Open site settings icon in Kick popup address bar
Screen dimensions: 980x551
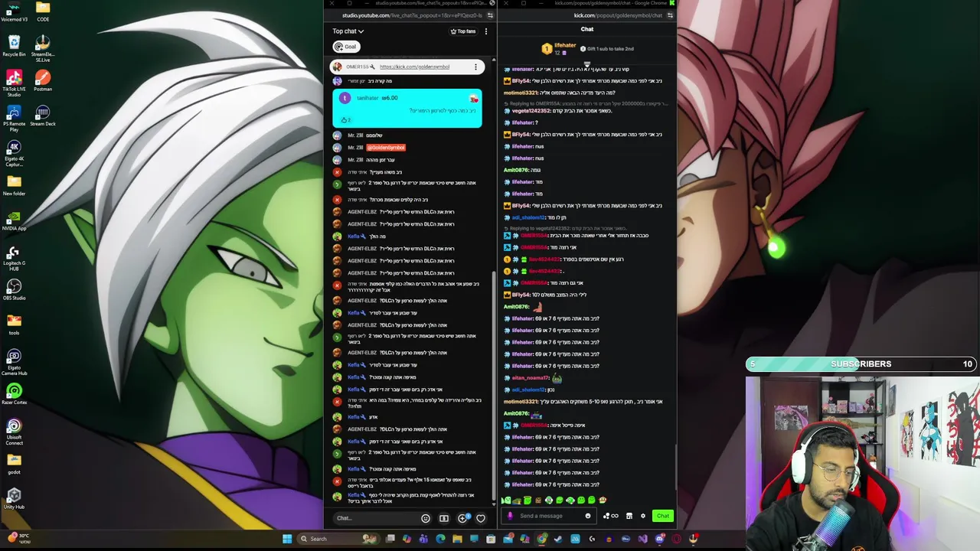(x=670, y=15)
